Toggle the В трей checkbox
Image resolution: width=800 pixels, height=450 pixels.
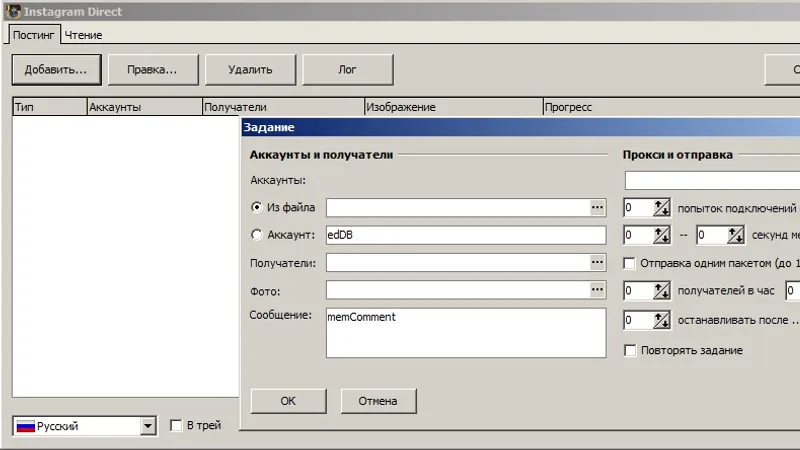click(176, 425)
